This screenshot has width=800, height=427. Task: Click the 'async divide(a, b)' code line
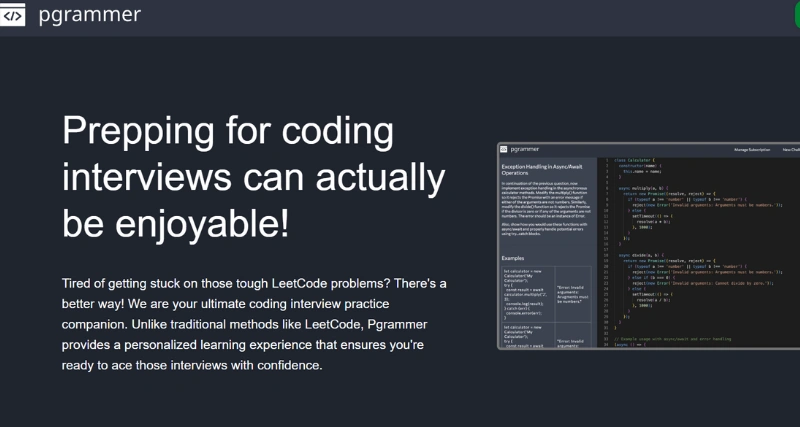[x=638, y=255]
